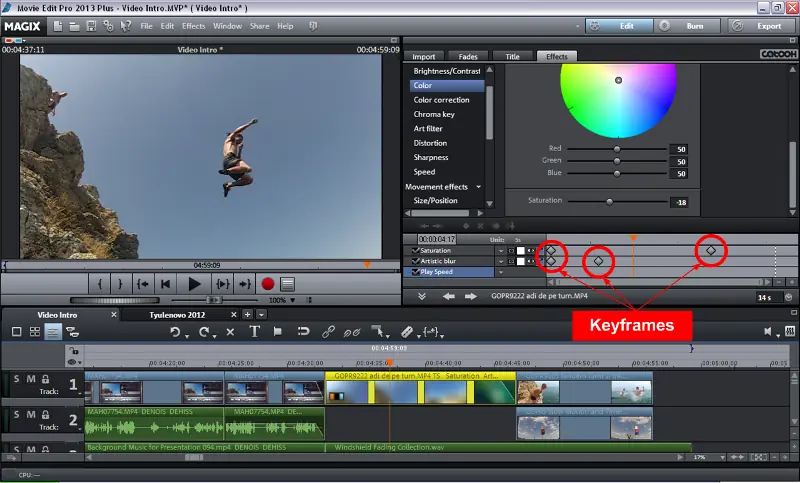Mute track 2 with the M button
This screenshot has height=483, width=800.
pos(31,414)
